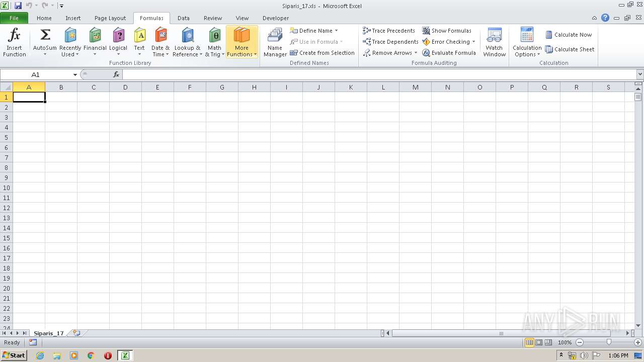Viewport: 644px width, 362px height.
Task: Switch to the Review tab
Action: coord(213,18)
